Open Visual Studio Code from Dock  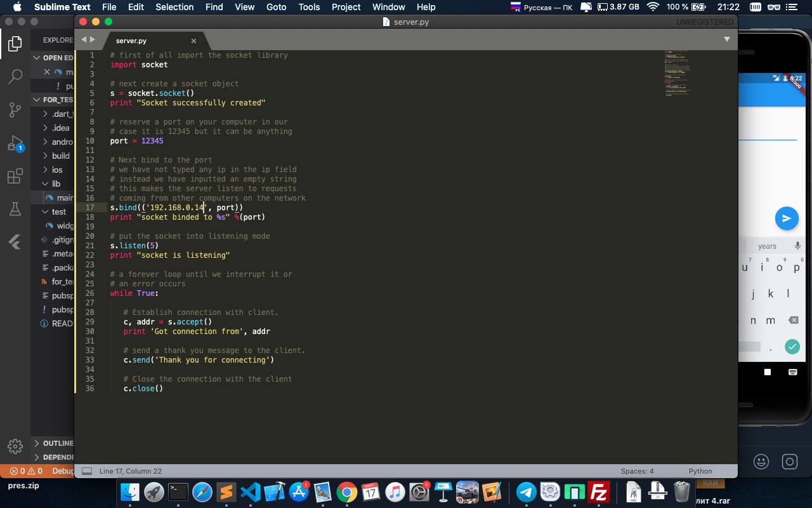tap(251, 492)
